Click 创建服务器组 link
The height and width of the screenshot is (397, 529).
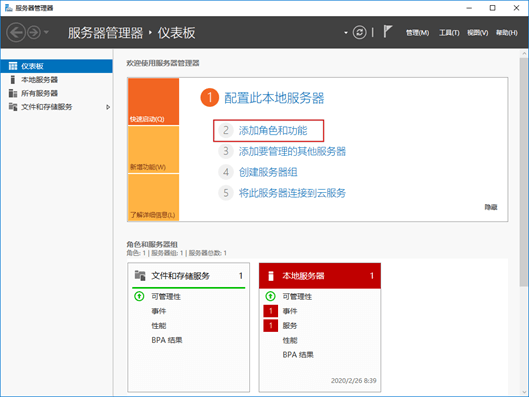[268, 172]
